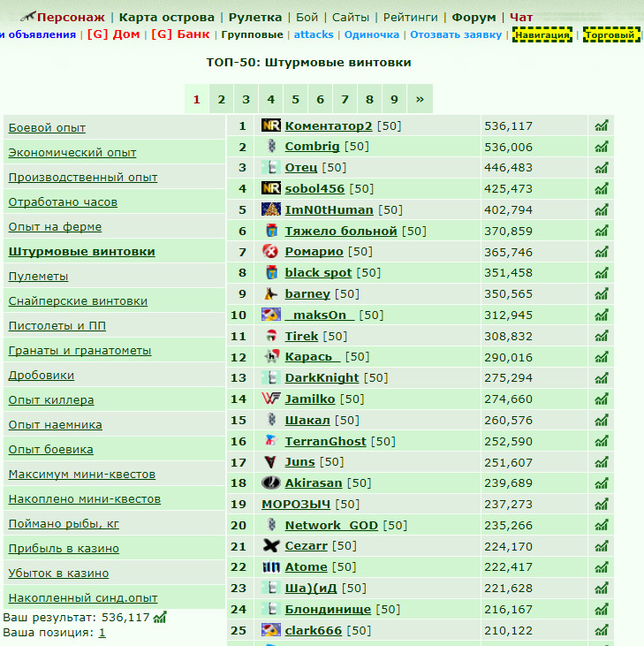The height and width of the screenshot is (646, 644).
Task: Open the Форум menu item
Action: click(x=474, y=18)
